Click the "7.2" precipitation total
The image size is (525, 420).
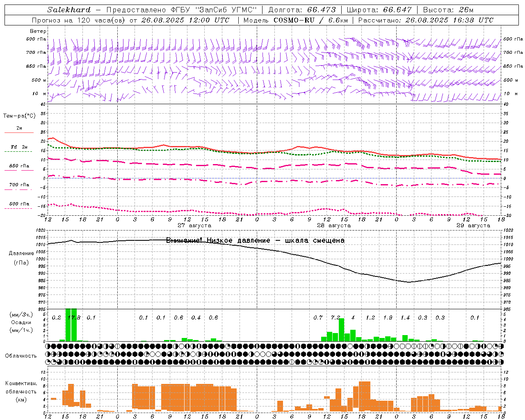[336, 318]
